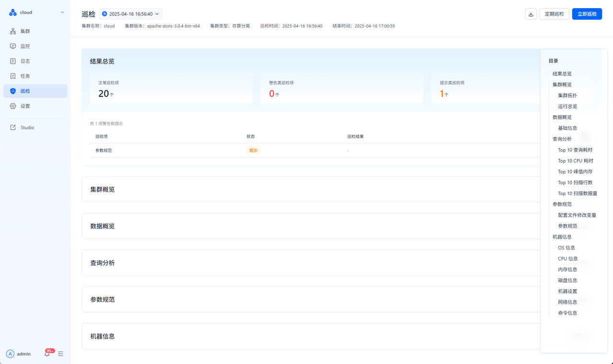Open the notification bell icon
Viewport: 613px width, 364px height.
[x=47, y=354]
